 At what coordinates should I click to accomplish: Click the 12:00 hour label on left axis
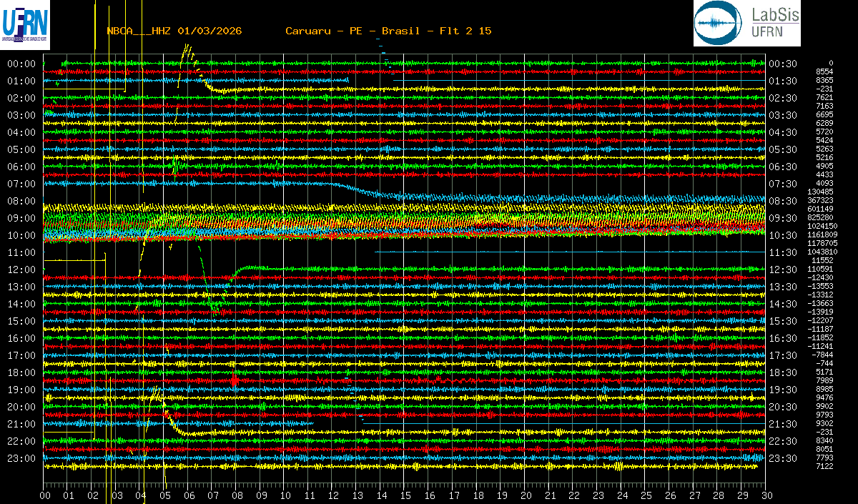pyautogui.click(x=21, y=270)
